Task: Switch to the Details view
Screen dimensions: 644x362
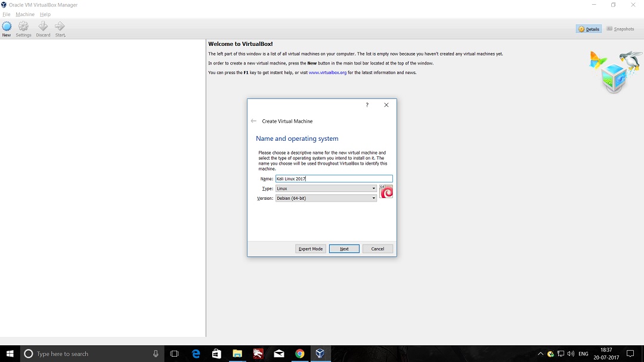Action: click(x=589, y=29)
